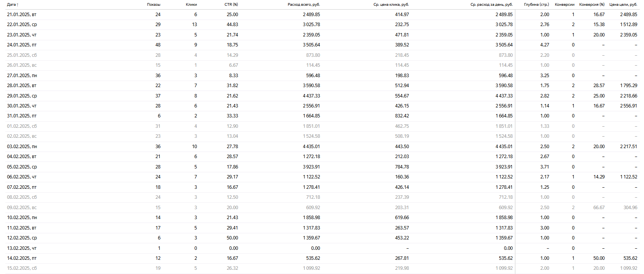Sort by the Конверсии column header
The width and height of the screenshot is (644, 274).
pos(565,5)
